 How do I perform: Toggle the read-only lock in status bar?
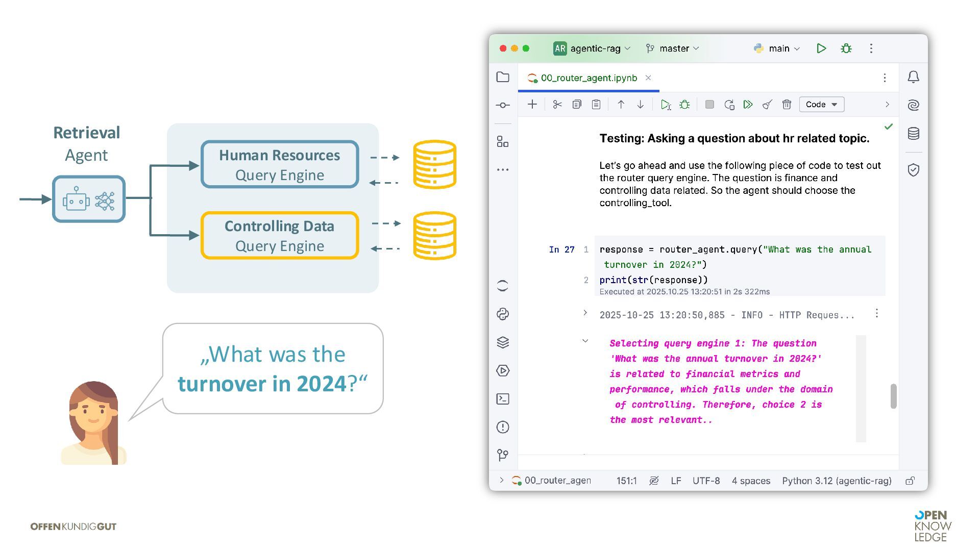910,481
